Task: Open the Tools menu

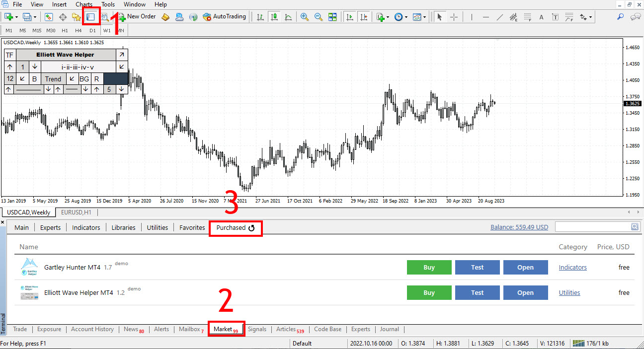Action: point(108,4)
